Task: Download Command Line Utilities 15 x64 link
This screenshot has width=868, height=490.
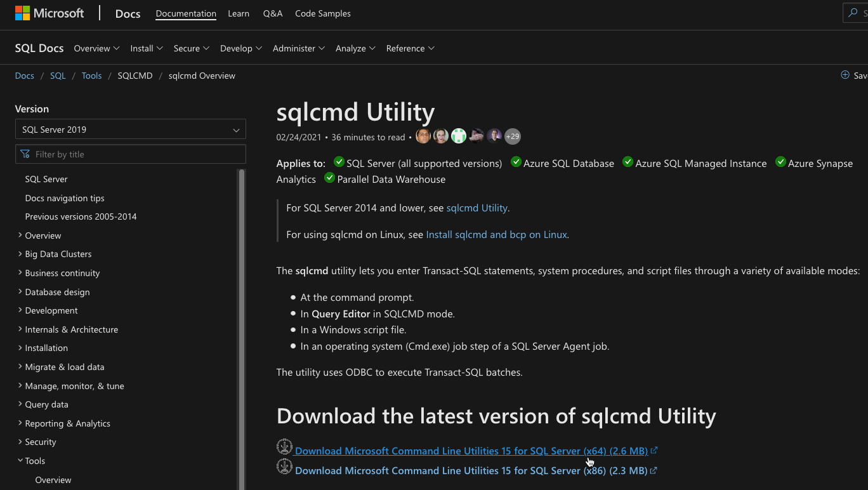Action: (471, 451)
